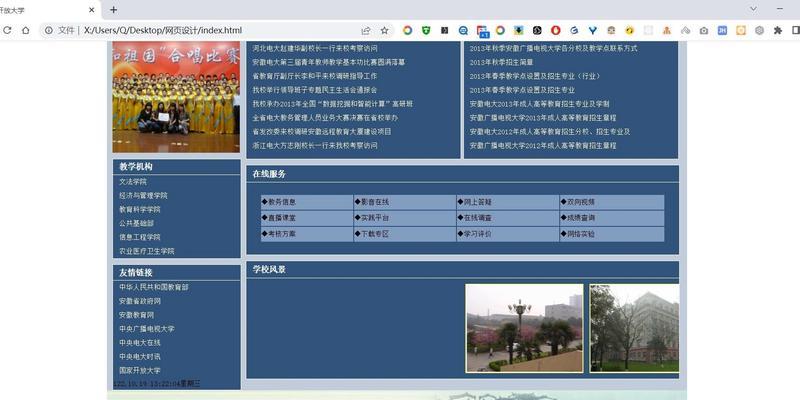Screen dimensions: 800x400
Task: Bookmark the page with the star icon
Action: tap(385, 31)
